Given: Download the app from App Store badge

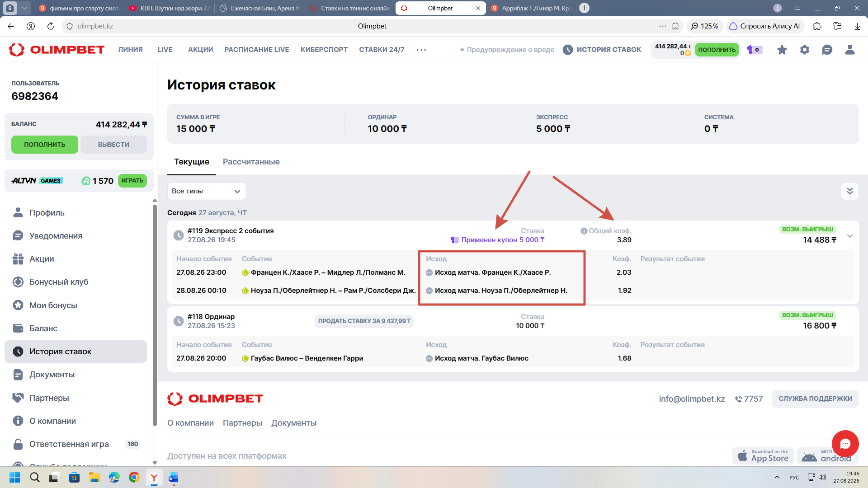Looking at the screenshot, I should click(763, 456).
